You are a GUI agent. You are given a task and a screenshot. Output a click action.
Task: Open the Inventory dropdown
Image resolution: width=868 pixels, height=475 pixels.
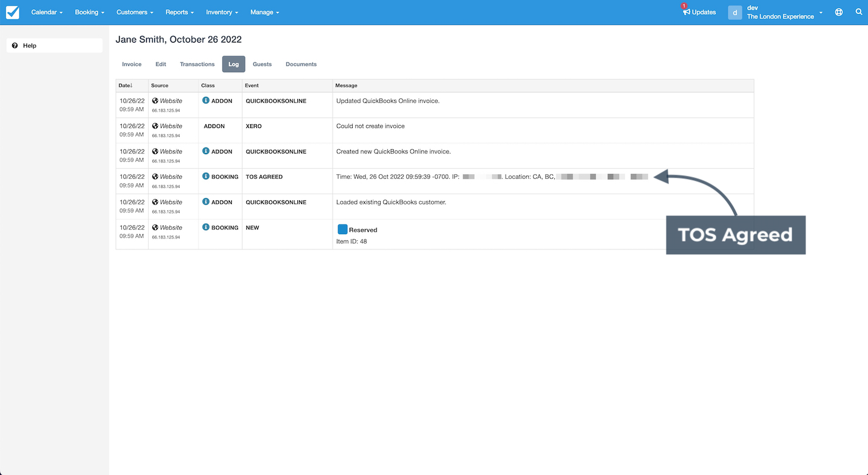222,12
